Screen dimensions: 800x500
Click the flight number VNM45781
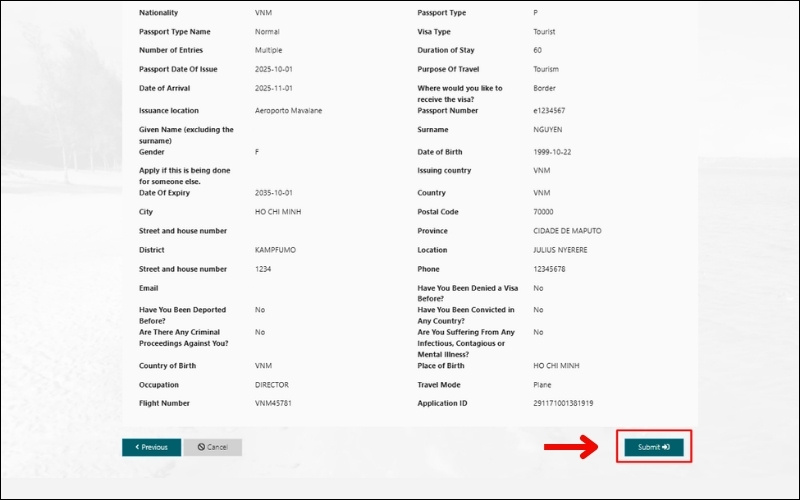click(x=273, y=403)
